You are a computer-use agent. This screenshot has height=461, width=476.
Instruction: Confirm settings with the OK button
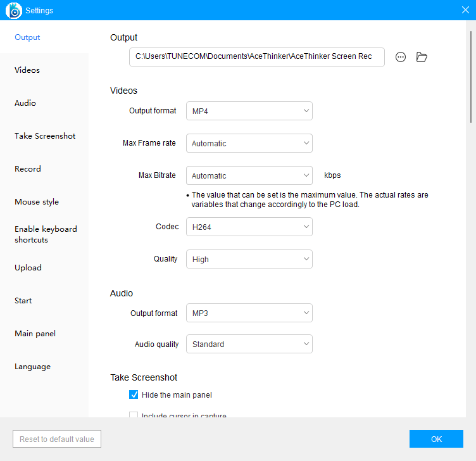pos(436,439)
